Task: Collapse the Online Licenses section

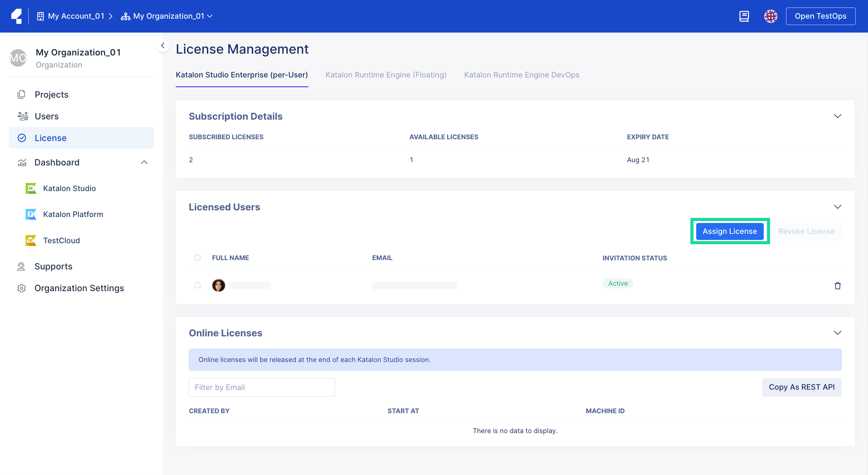Action: (838, 333)
